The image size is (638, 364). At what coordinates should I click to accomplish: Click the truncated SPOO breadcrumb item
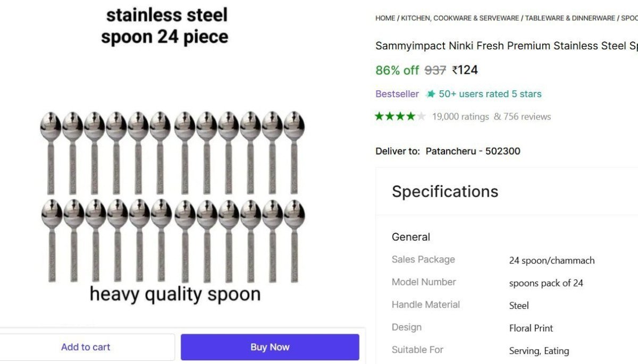click(630, 18)
